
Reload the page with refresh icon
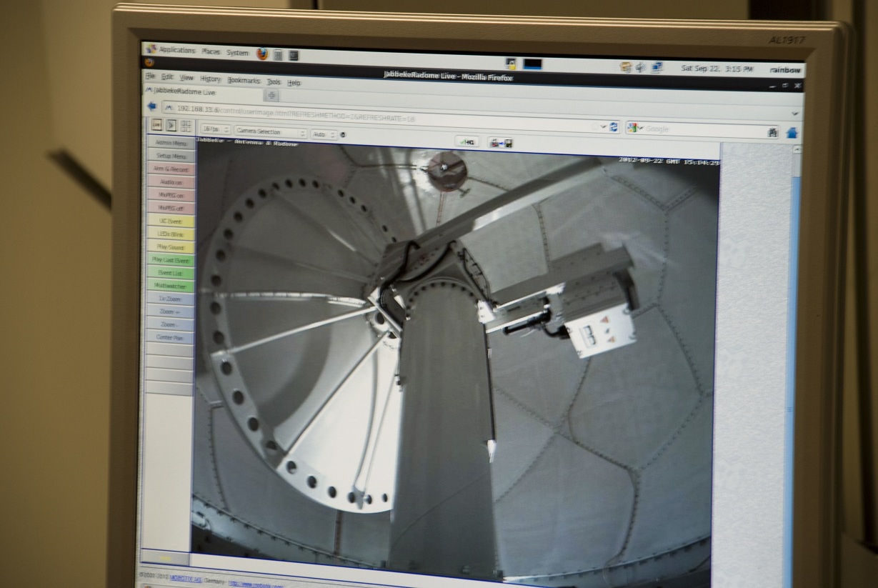click(614, 127)
